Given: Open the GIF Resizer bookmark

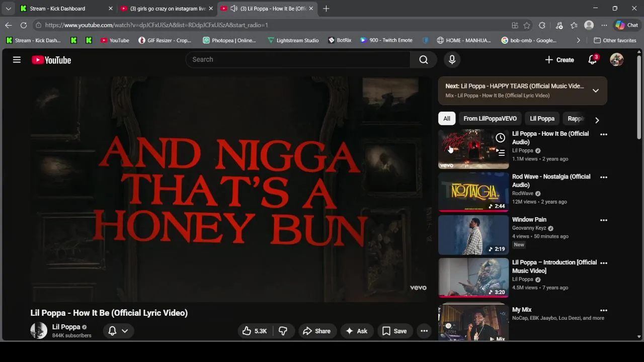Looking at the screenshot, I should pos(165,40).
